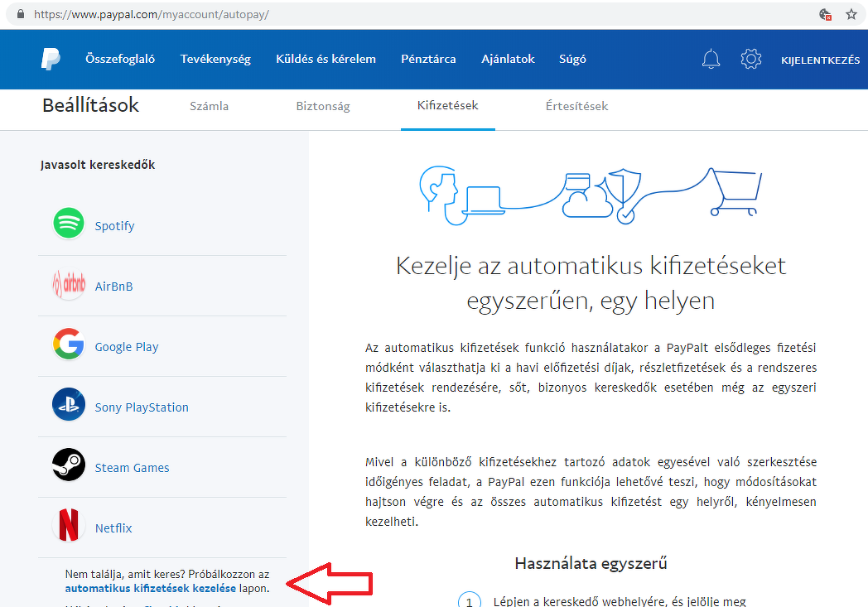Switch to the Számla tab
The width and height of the screenshot is (868, 607).
[x=210, y=106]
